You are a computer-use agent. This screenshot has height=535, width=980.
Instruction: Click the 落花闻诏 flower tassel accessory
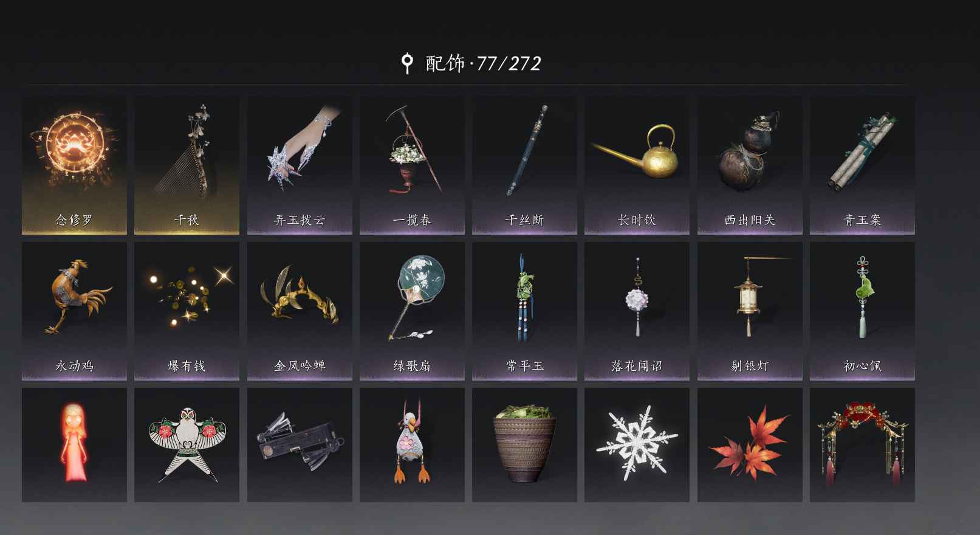637,311
